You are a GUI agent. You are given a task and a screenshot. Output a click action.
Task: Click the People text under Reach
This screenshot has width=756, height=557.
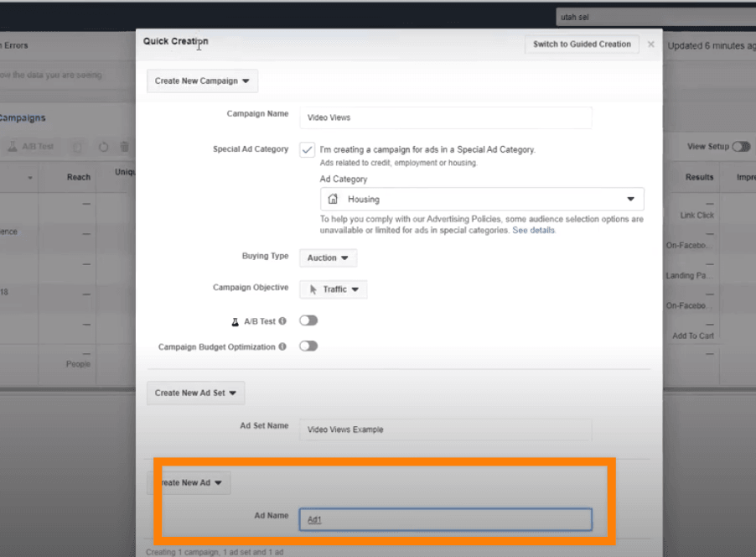78,364
